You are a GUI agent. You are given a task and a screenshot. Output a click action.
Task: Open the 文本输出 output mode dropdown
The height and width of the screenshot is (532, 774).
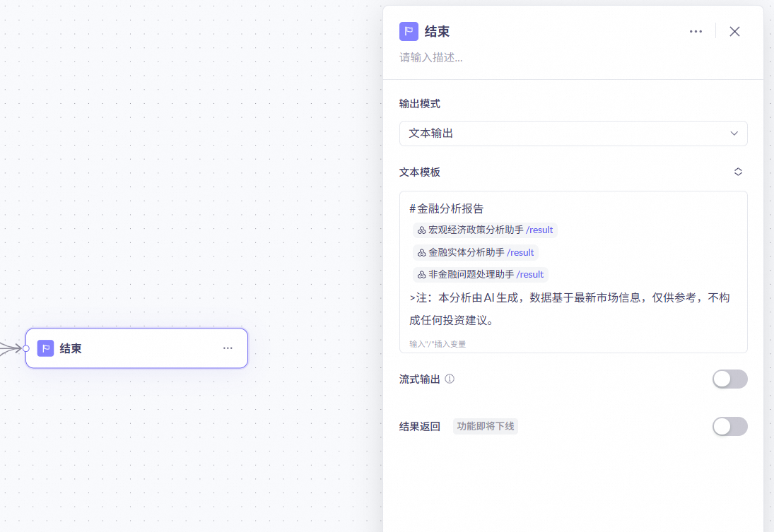573,134
